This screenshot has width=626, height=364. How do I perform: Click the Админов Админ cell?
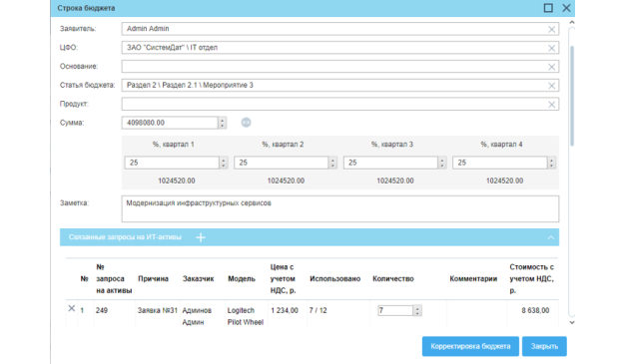[197, 316]
